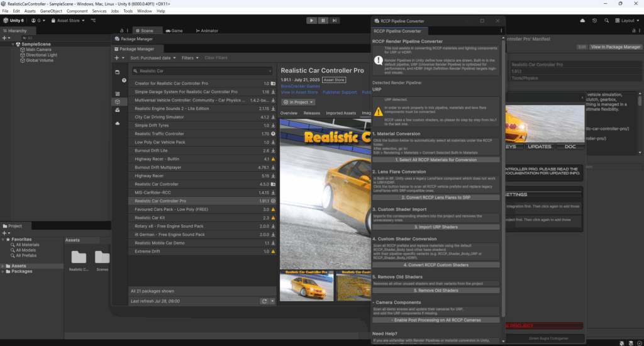Viewport: 644px width, 346px height.
Task: Open the Layout dropdown
Action: click(x=626, y=21)
